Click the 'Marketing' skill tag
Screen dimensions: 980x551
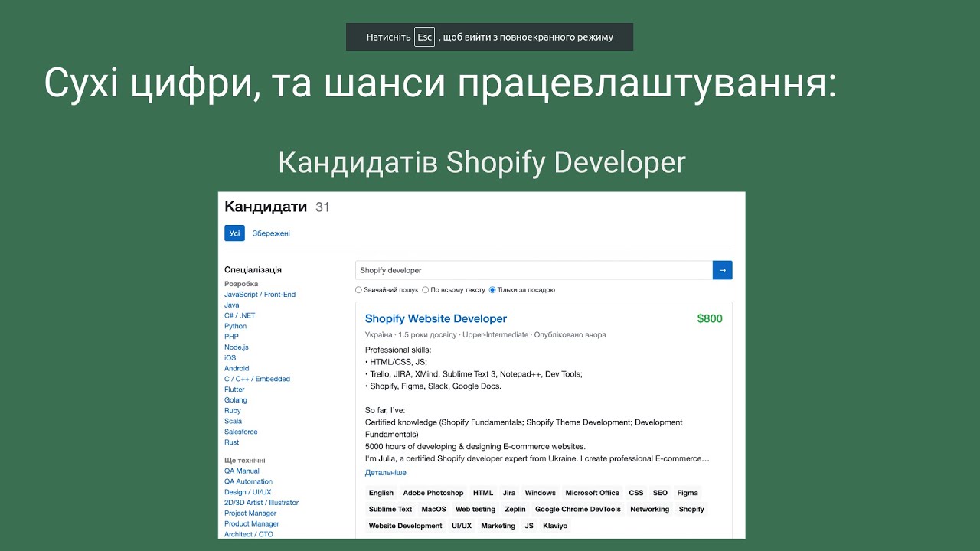[498, 526]
